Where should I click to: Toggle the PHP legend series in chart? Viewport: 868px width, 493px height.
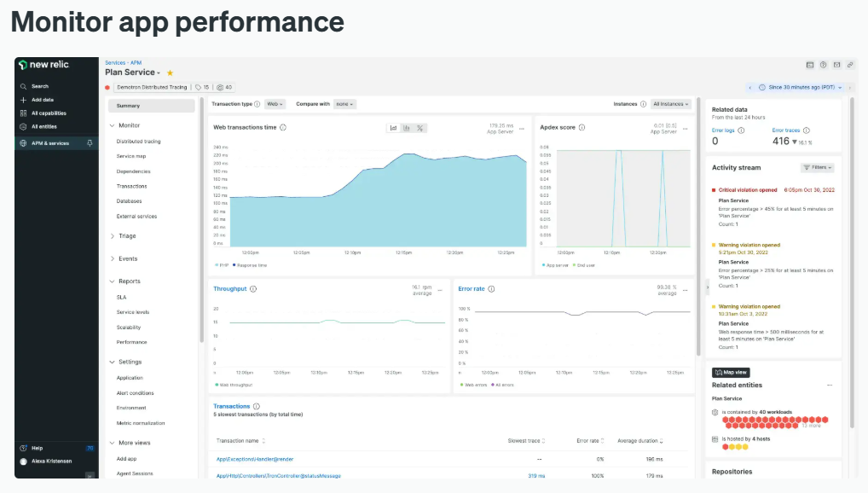pyautogui.click(x=222, y=265)
